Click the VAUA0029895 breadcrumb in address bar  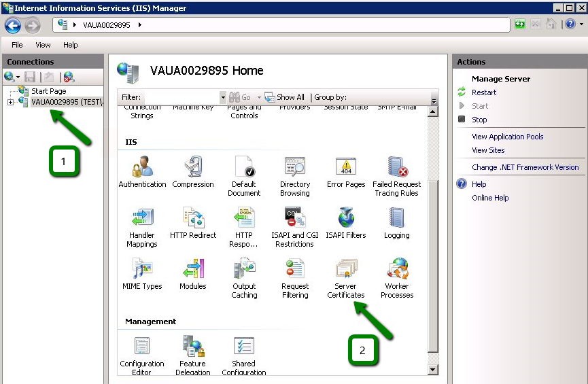107,25
